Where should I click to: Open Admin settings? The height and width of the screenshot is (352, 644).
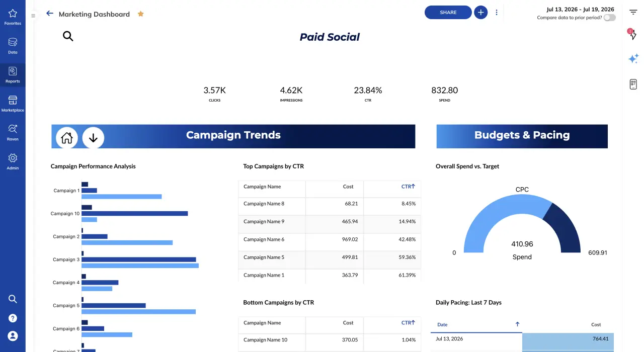click(13, 161)
